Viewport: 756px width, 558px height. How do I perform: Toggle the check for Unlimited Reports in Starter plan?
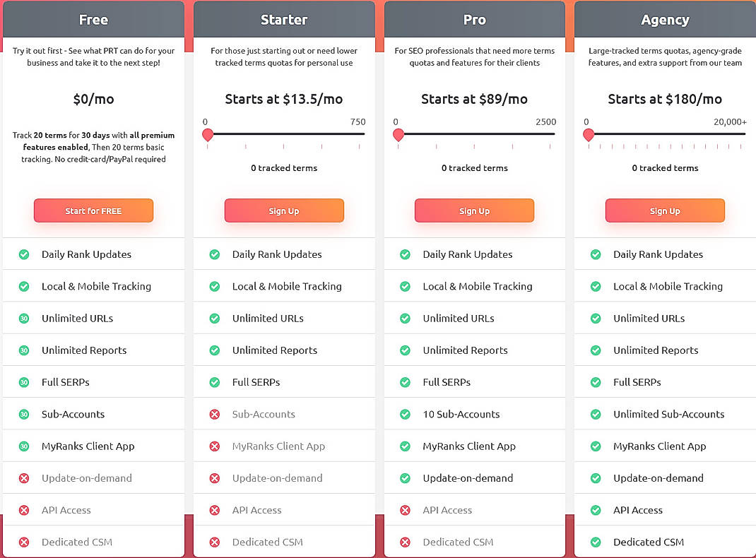(215, 350)
